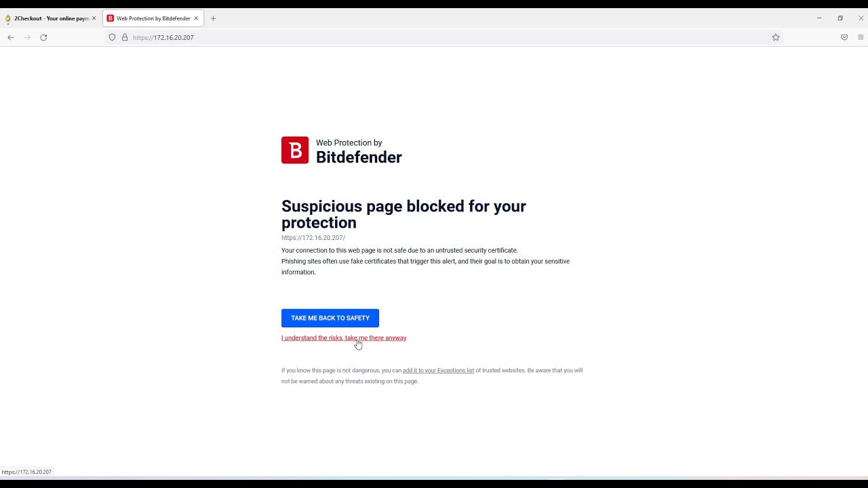Click the Take Me Back to Safety button
868x488 pixels.
coord(330,318)
